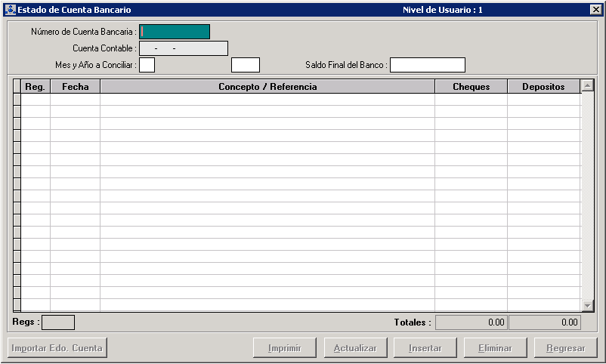Click the Fecha column header
Screen dimensions: 606x364
76,87
